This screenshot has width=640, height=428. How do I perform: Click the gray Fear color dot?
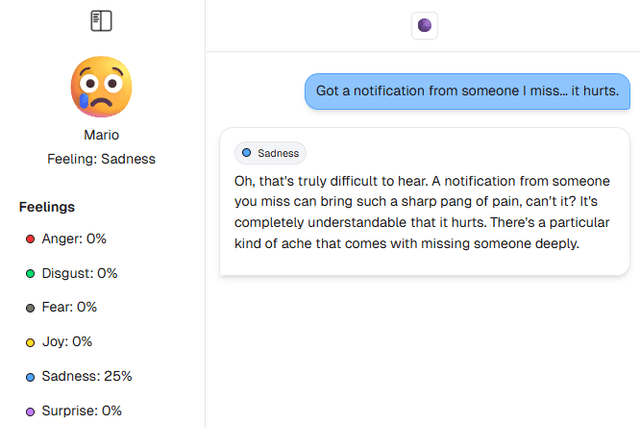coord(30,308)
